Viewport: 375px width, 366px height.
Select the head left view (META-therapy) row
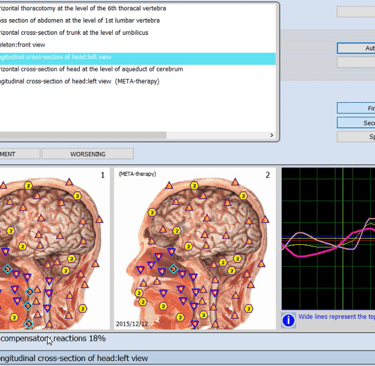pos(138,81)
